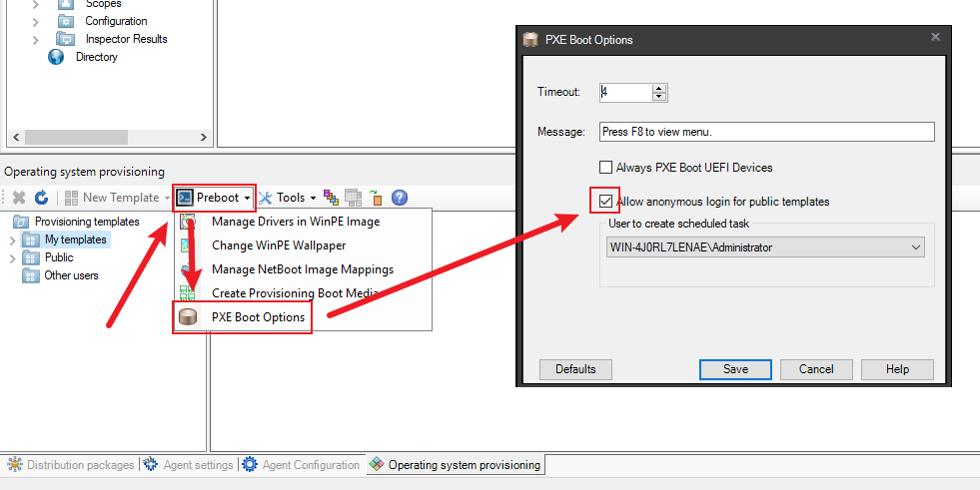Click the Directory globe icon
Image resolution: width=980 pixels, height=490 pixels.
(x=56, y=57)
